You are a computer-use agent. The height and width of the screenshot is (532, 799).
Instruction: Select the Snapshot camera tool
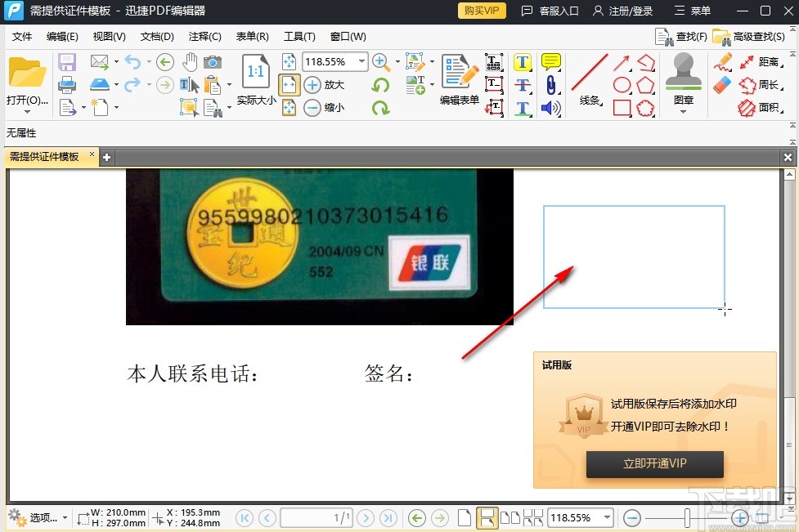(214, 61)
